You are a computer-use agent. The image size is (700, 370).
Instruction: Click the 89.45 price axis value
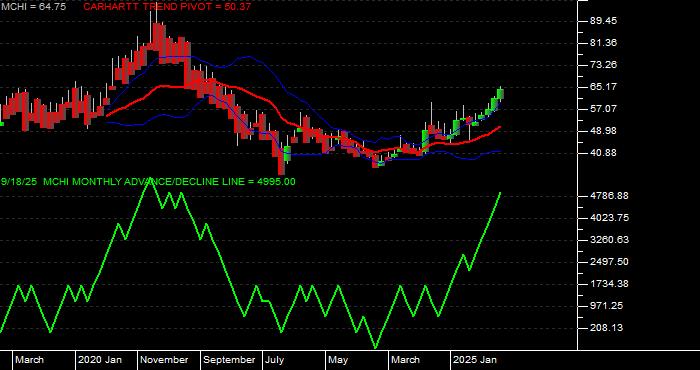pos(603,21)
